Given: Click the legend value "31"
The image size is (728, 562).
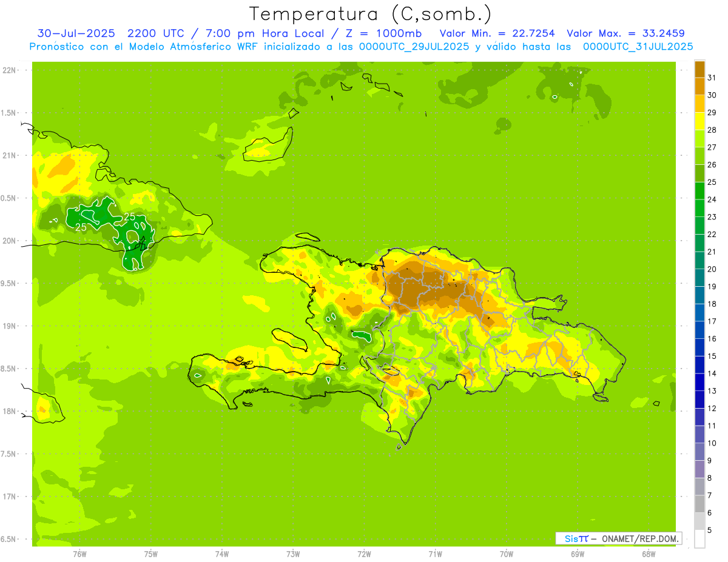Looking at the screenshot, I should (x=712, y=78).
